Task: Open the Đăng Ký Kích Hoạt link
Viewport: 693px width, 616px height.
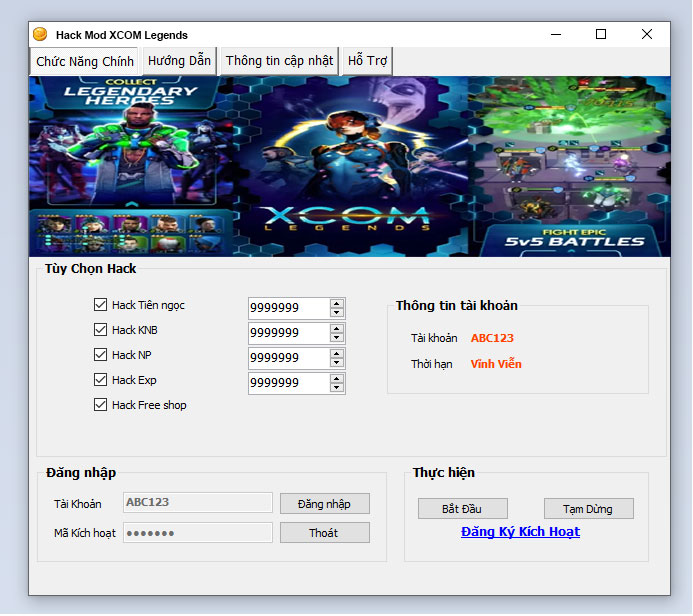Action: tap(520, 532)
